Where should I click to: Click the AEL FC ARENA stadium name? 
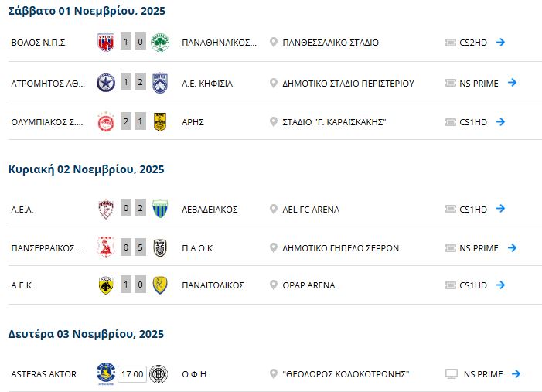click(311, 210)
